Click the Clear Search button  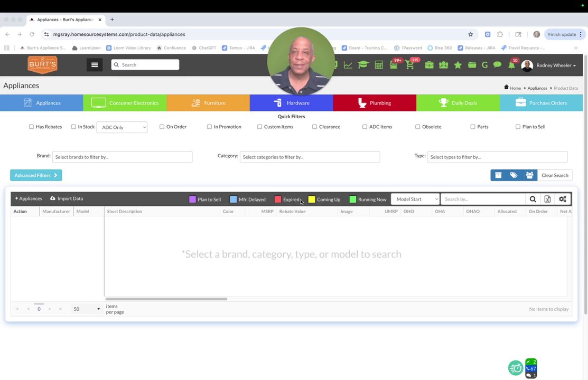point(555,175)
